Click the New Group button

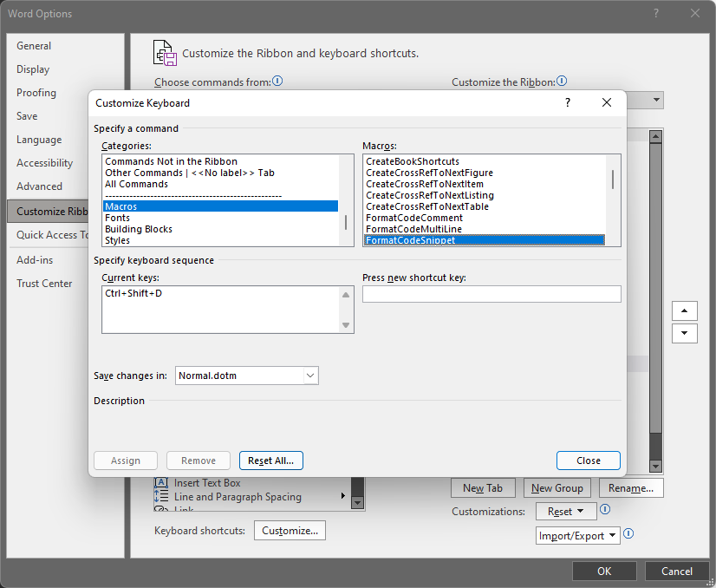click(557, 488)
